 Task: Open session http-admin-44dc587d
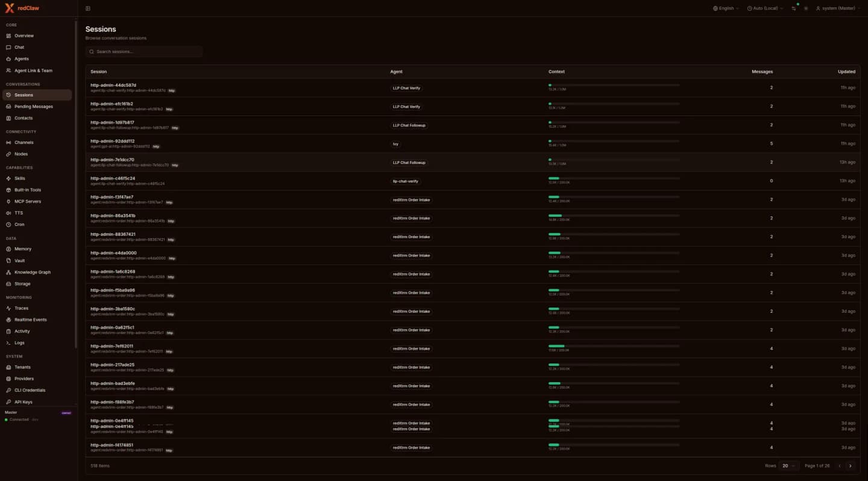[113, 85]
